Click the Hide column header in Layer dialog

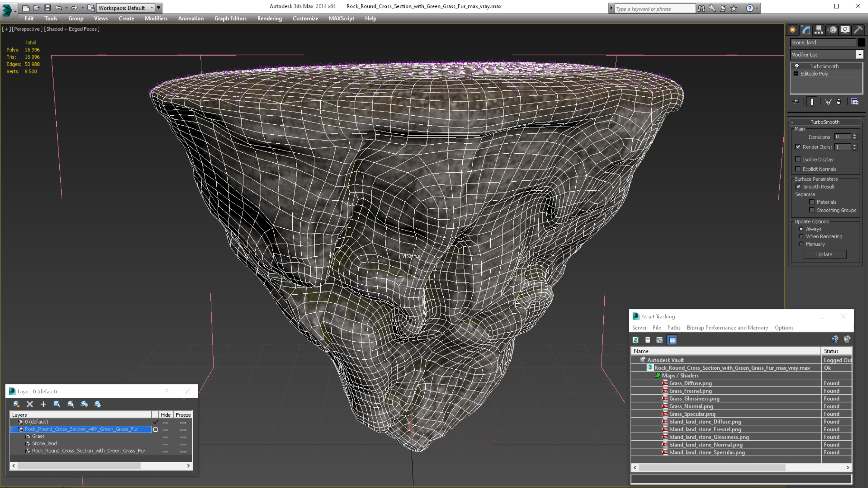point(165,415)
